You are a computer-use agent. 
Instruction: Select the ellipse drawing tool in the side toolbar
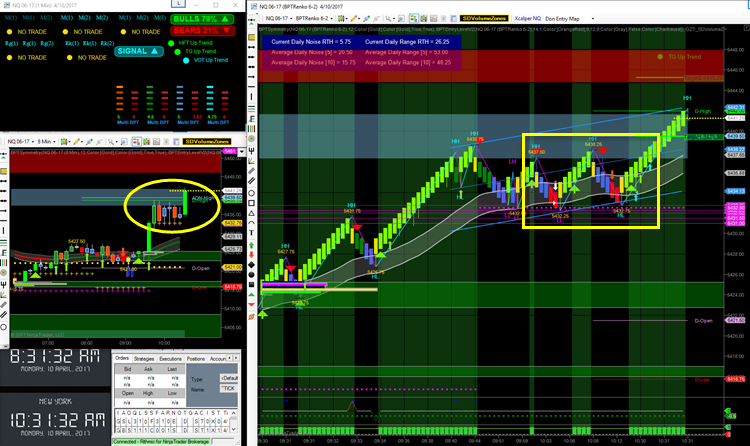tap(252, 193)
